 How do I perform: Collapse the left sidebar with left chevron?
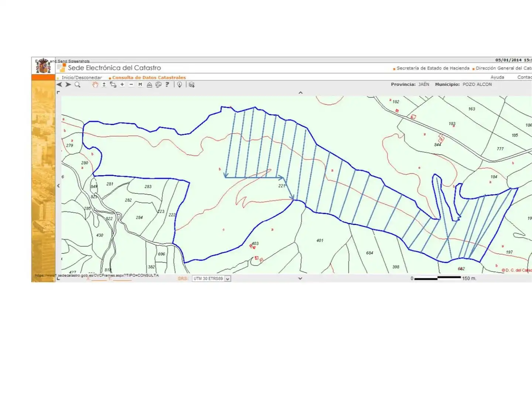click(58, 186)
